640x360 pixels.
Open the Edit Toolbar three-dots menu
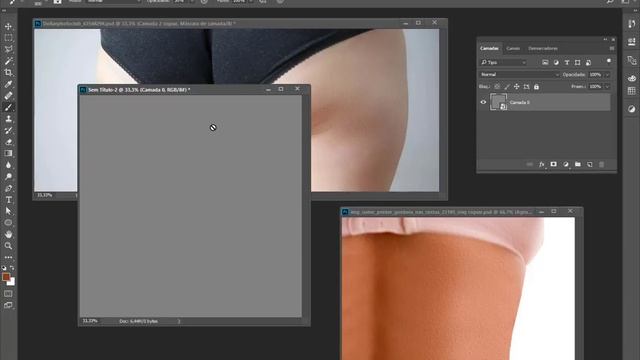[x=8, y=258]
